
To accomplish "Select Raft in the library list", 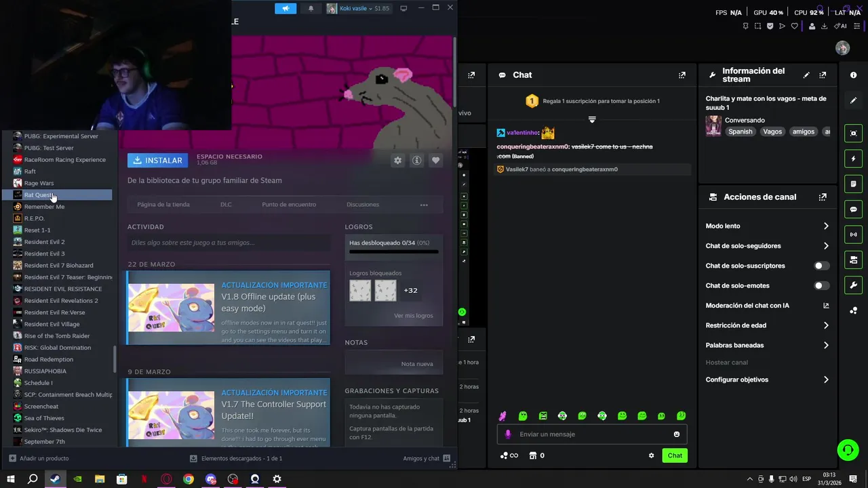I will click(x=57, y=171).
